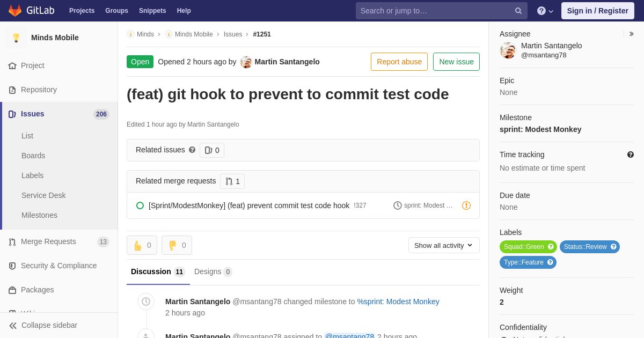644x338 pixels.
Task: Click Minds Mobile project avatar
Action: 16,38
